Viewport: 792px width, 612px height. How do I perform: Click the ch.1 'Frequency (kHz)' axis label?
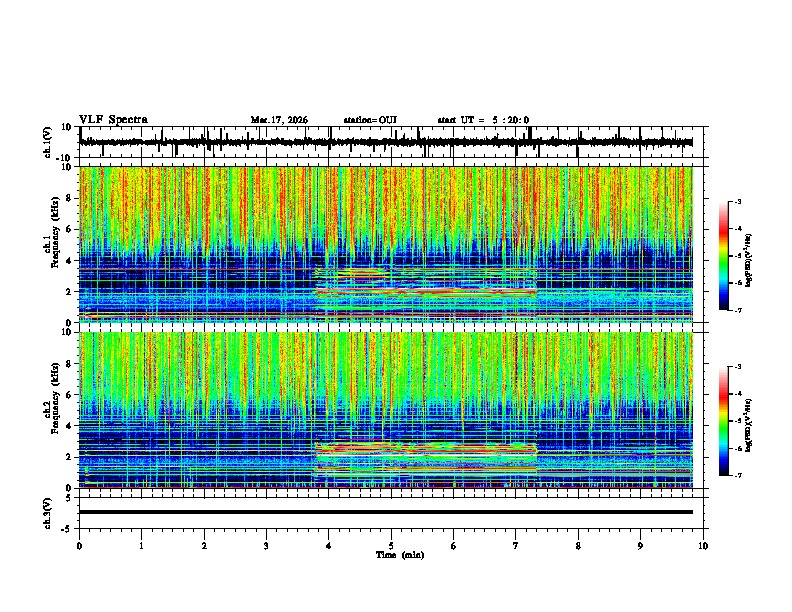click(x=55, y=232)
